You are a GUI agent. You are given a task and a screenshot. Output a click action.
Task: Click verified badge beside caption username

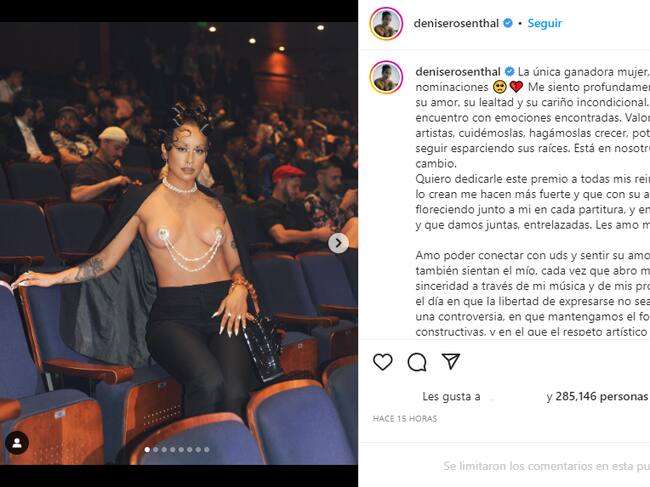point(509,72)
